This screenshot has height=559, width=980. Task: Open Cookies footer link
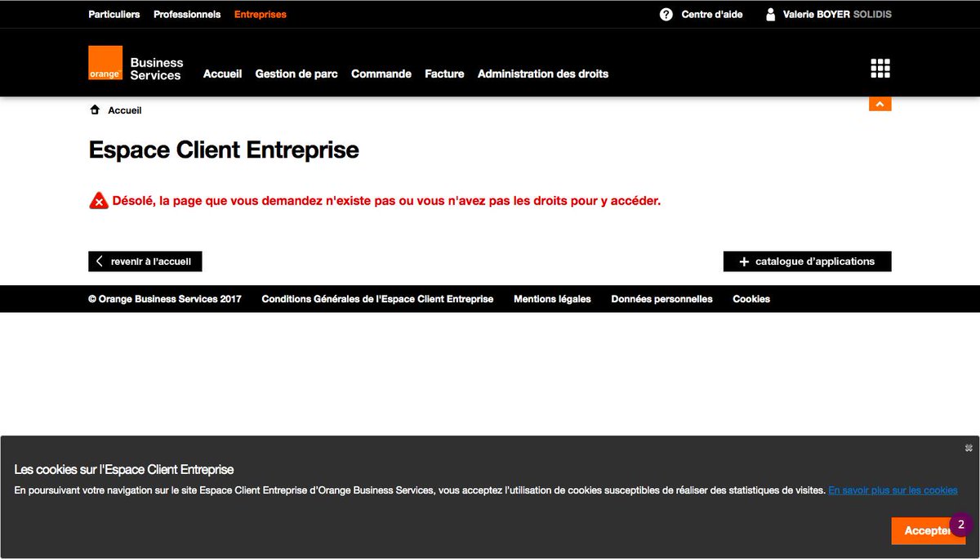click(x=751, y=299)
